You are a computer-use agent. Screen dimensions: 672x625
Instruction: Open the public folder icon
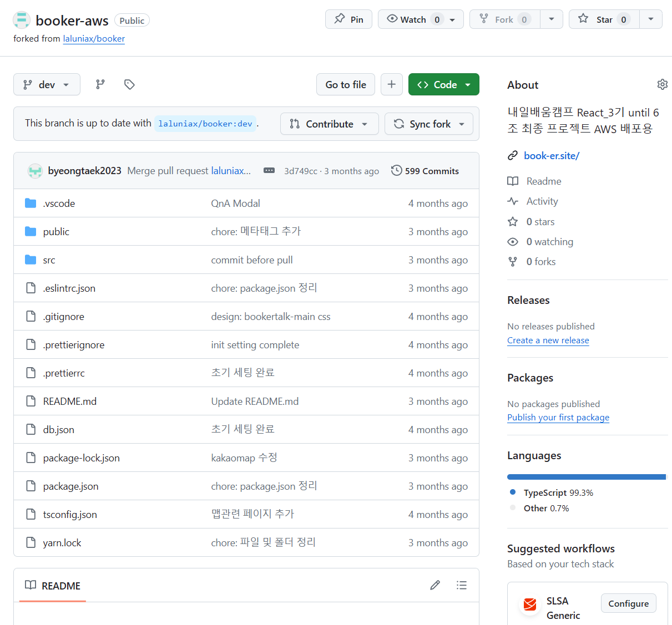(31, 231)
